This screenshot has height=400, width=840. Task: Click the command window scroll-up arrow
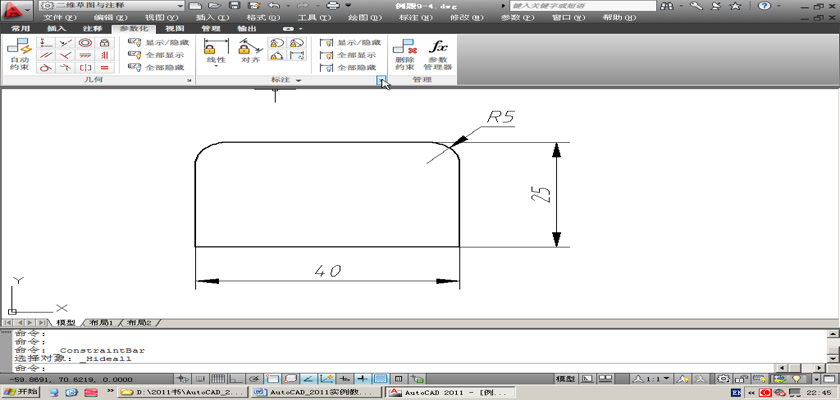click(x=833, y=334)
